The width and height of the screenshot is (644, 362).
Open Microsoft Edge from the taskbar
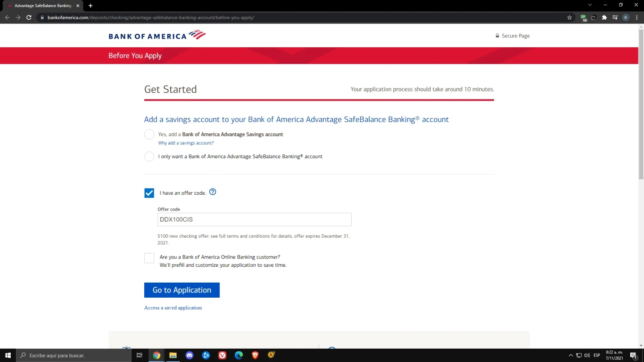coord(239,355)
